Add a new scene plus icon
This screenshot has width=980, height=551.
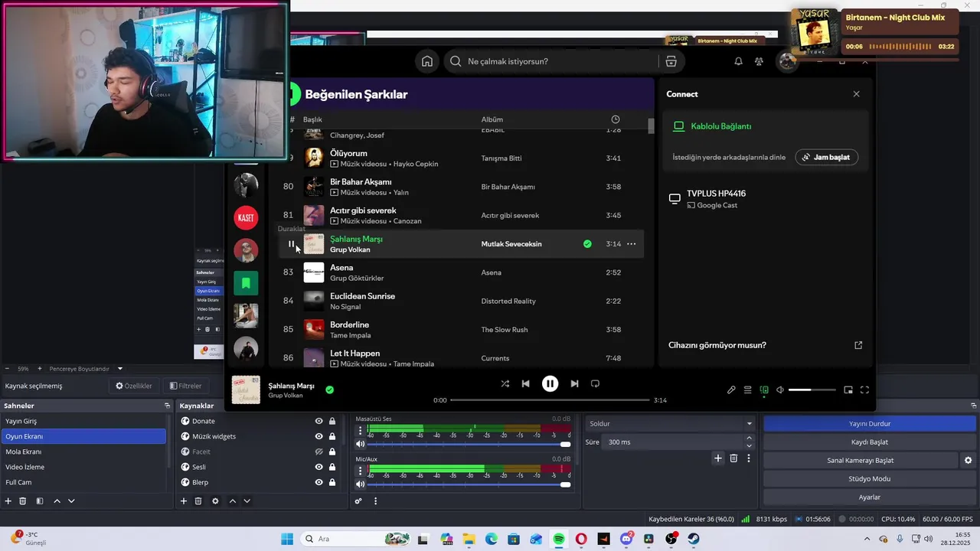pos(8,501)
